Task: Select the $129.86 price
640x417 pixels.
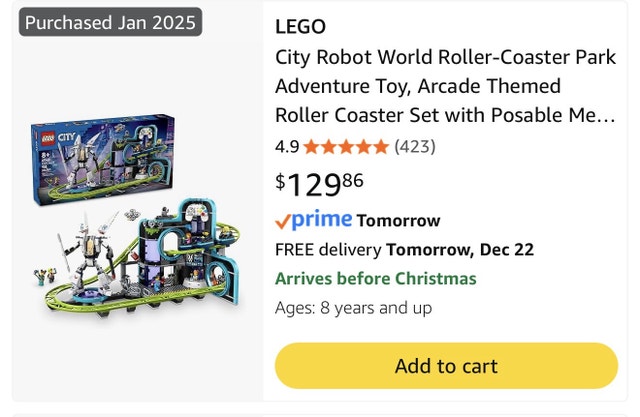Action: [x=320, y=183]
